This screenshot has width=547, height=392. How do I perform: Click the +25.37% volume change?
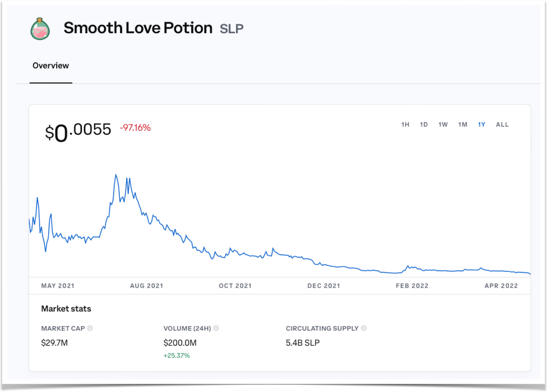click(x=177, y=355)
